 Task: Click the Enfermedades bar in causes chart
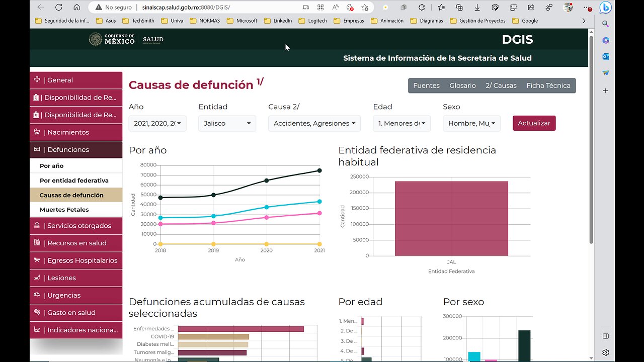(x=241, y=329)
